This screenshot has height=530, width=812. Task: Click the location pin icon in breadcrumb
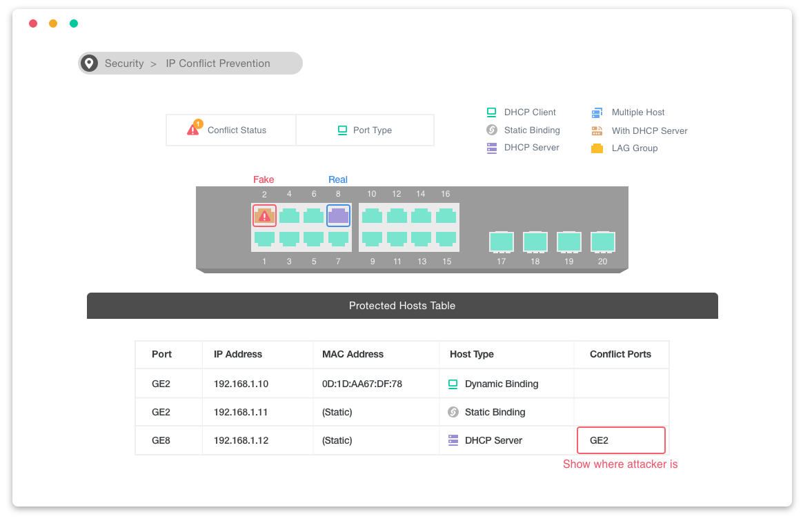coord(89,63)
